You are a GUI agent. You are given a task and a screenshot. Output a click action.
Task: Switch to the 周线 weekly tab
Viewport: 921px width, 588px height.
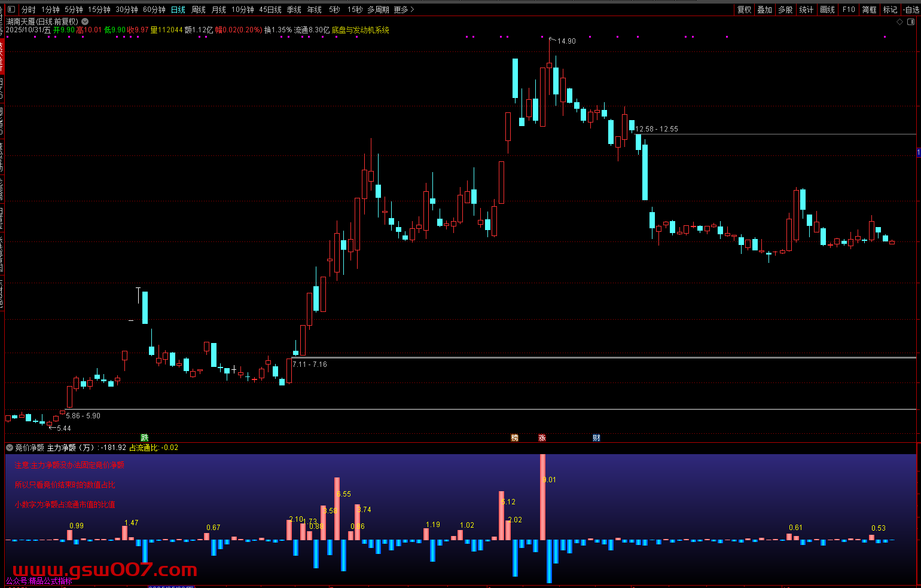[x=199, y=10]
